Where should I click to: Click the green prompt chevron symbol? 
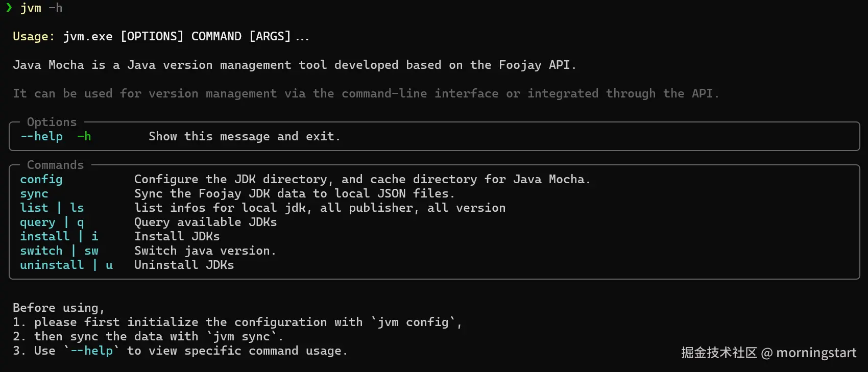pyautogui.click(x=9, y=8)
